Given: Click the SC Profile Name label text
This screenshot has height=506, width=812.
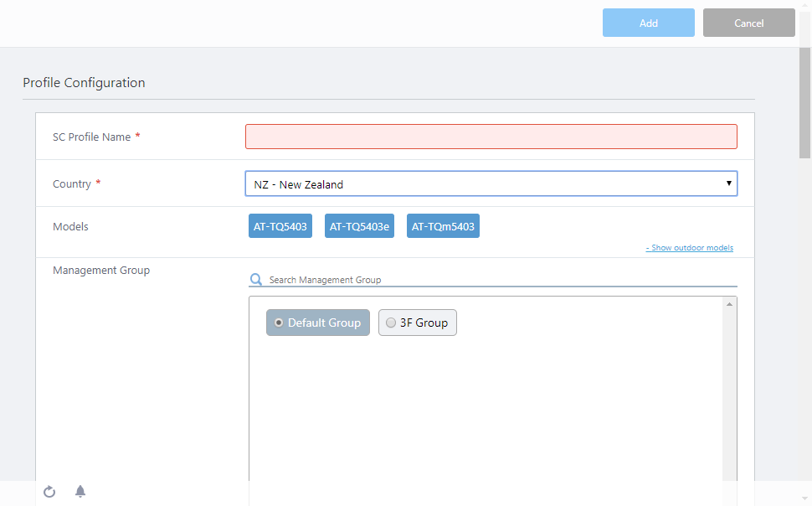Looking at the screenshot, I should 91,137.
